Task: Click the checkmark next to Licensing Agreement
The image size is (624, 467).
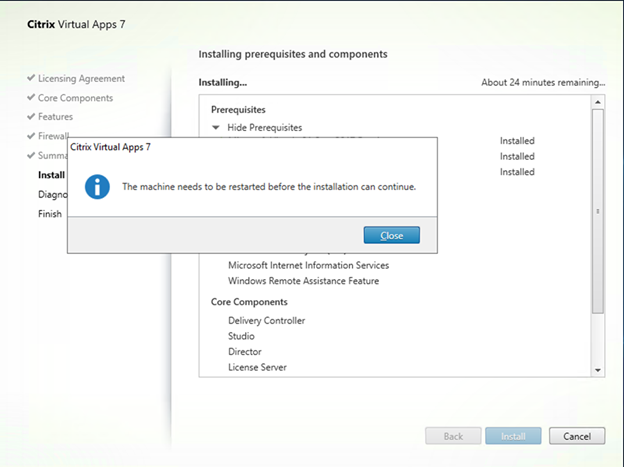Action: 31,78
